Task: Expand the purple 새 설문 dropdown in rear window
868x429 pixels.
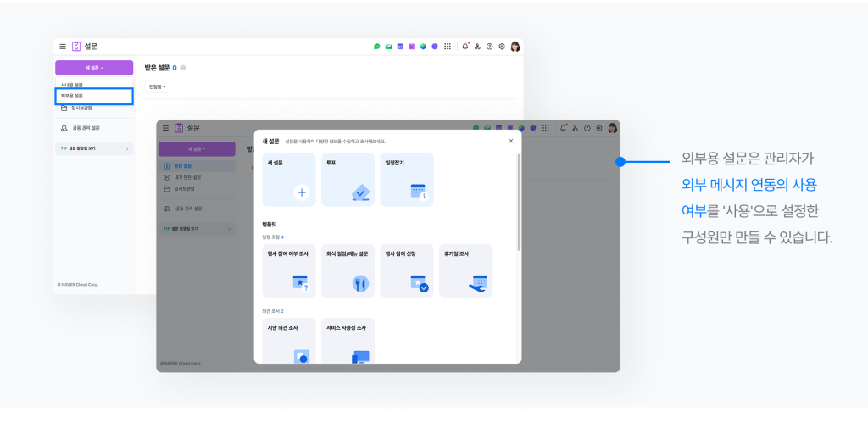Action: click(94, 68)
